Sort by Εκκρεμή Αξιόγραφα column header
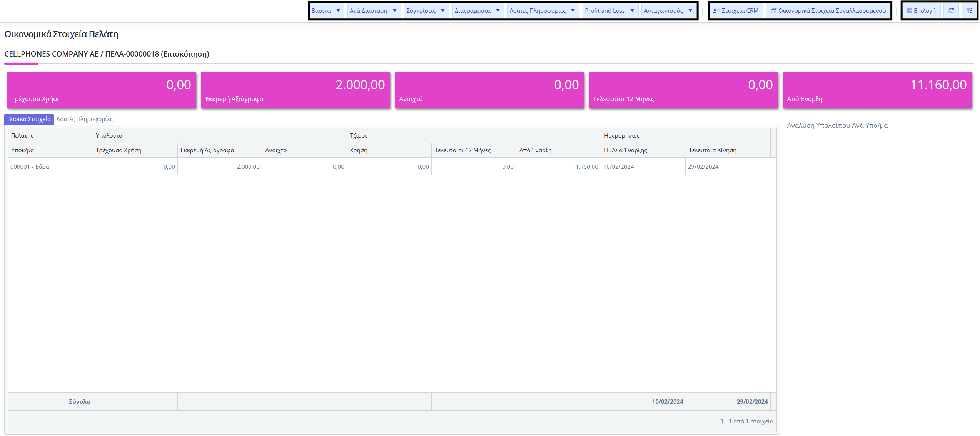This screenshot has height=436, width=980. [x=220, y=150]
